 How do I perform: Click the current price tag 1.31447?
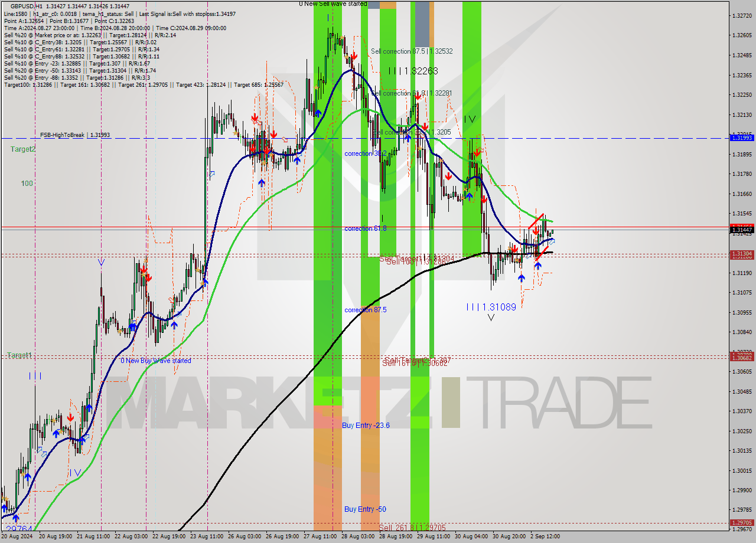742,230
